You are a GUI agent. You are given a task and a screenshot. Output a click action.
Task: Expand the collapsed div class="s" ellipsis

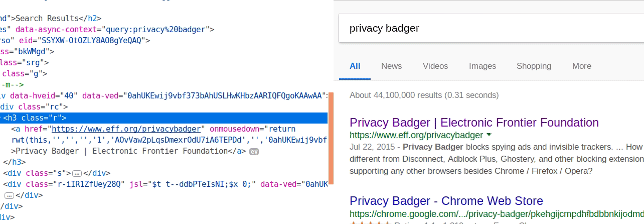click(77, 173)
